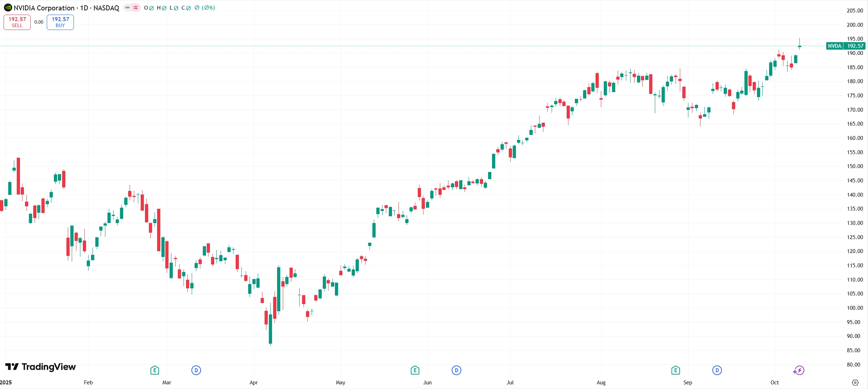The image size is (868, 389).
Task: Click the NVIDIA Corporation symbol title
Action: (66, 8)
